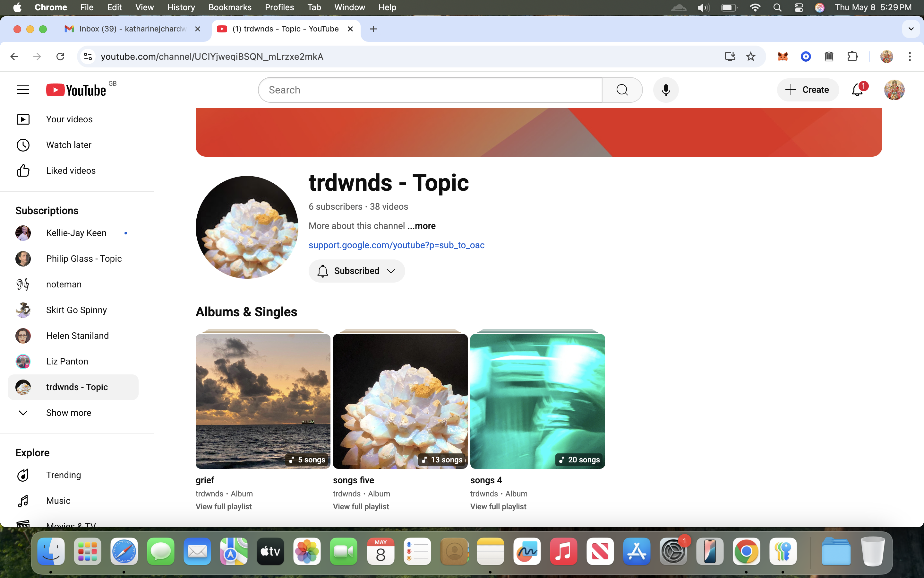Open Control Center in the menu bar
Viewport: 924px width, 578px height.
[798, 7]
